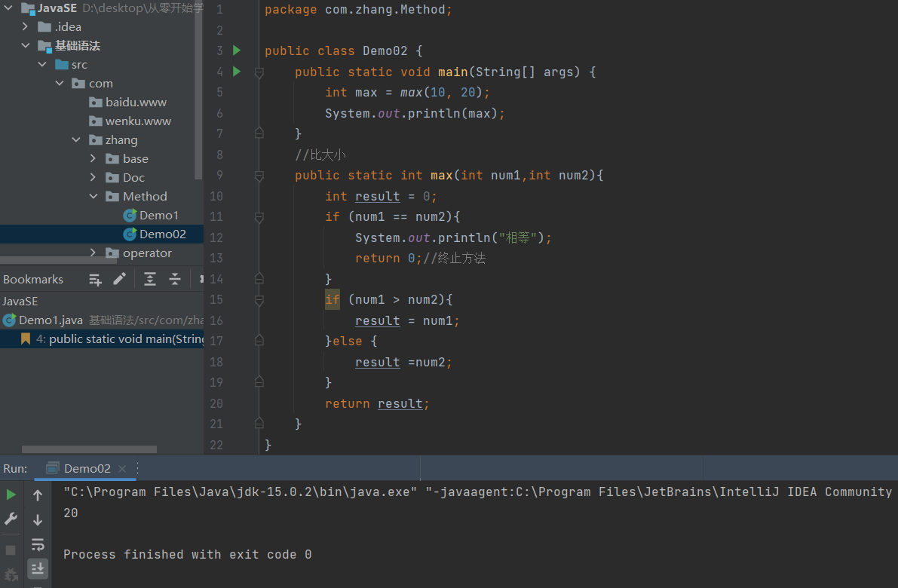Toggle soft-wrap in Run console

point(37,544)
